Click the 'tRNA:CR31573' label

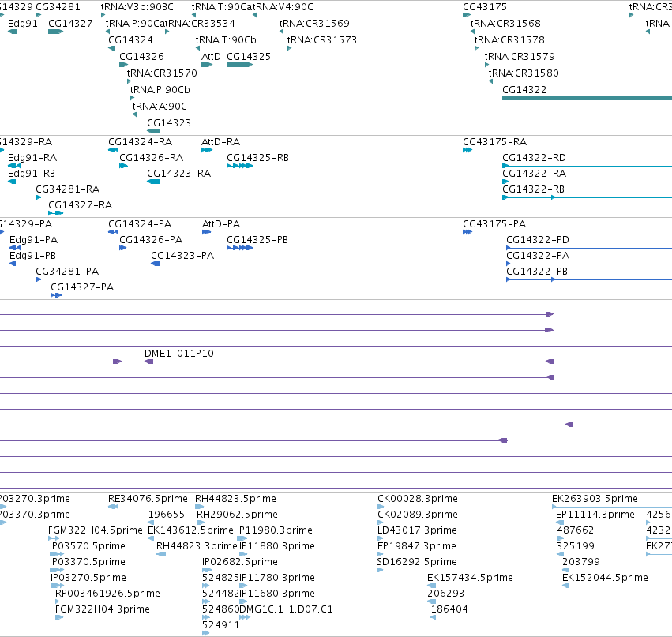[322, 39]
